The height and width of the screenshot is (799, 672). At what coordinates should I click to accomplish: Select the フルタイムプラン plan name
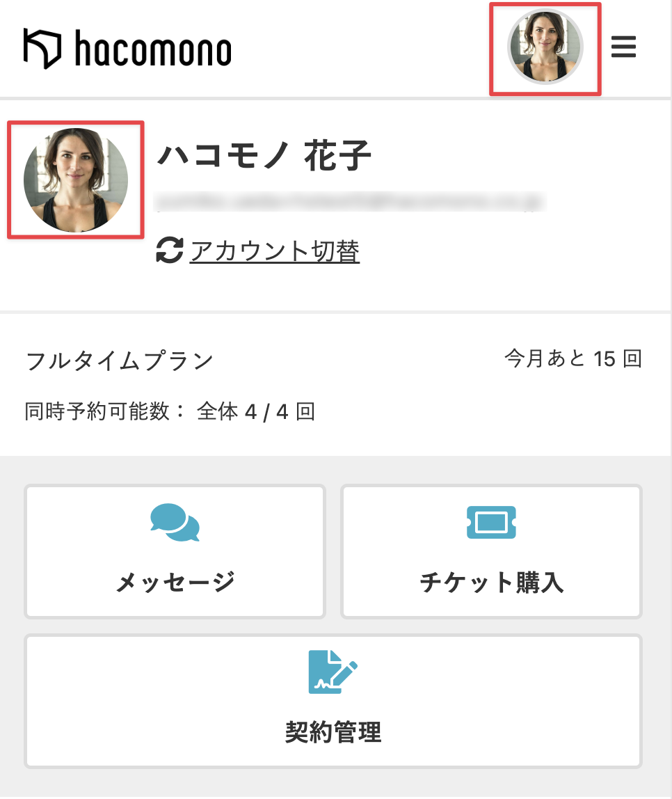[119, 361]
